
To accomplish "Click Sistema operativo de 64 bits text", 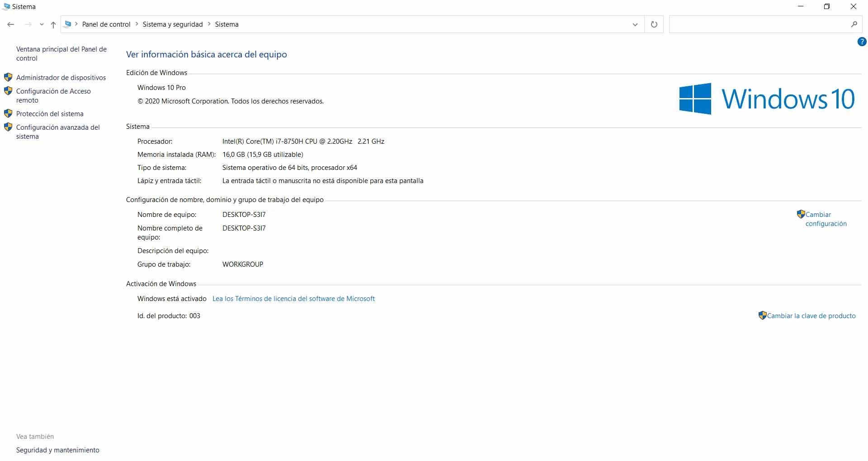I will 290,168.
